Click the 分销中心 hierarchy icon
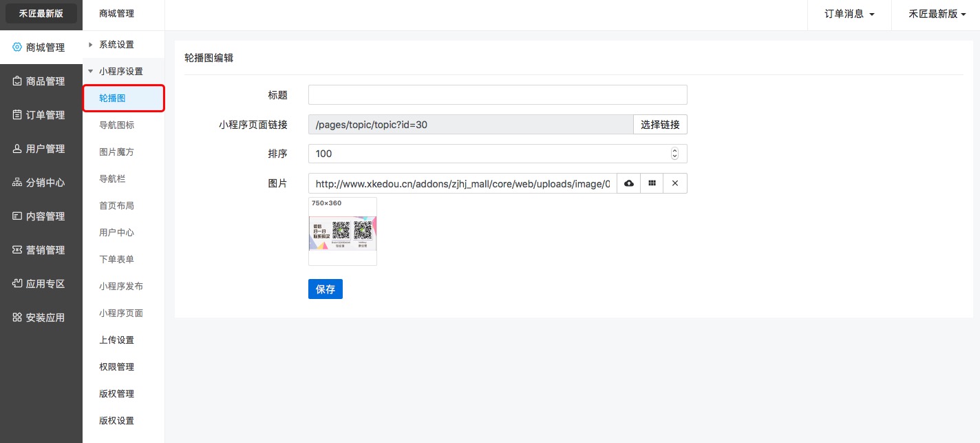980x443 pixels. coord(17,183)
